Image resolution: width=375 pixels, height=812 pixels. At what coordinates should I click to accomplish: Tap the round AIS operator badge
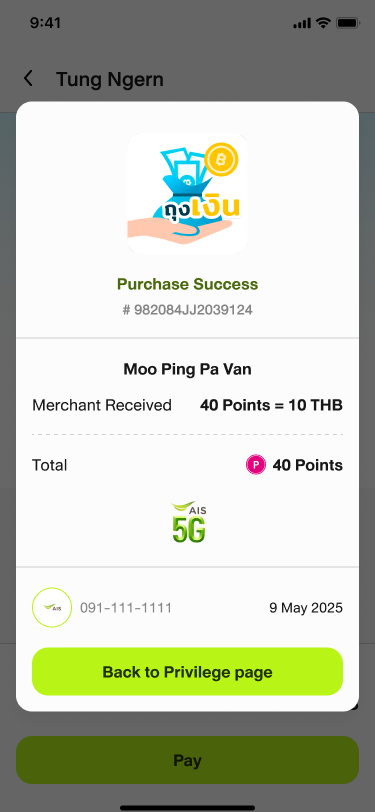[52, 607]
